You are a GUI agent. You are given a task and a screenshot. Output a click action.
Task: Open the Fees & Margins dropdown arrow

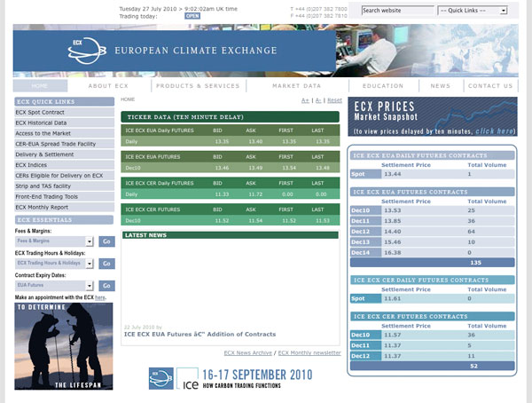[x=90, y=241]
